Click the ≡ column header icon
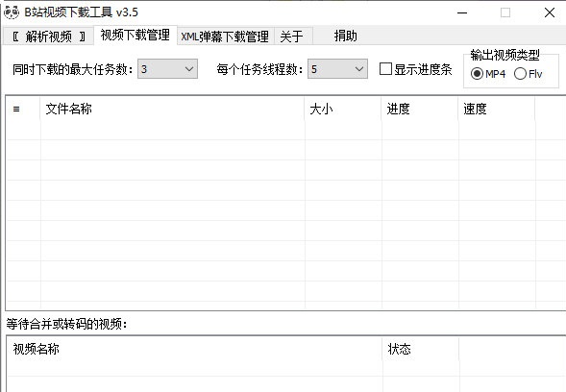The image size is (566, 392). point(16,109)
